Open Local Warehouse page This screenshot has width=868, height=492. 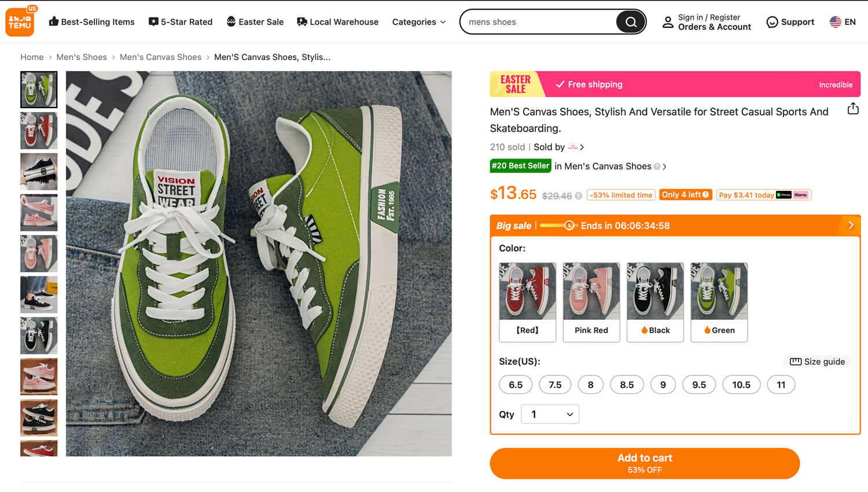338,22
